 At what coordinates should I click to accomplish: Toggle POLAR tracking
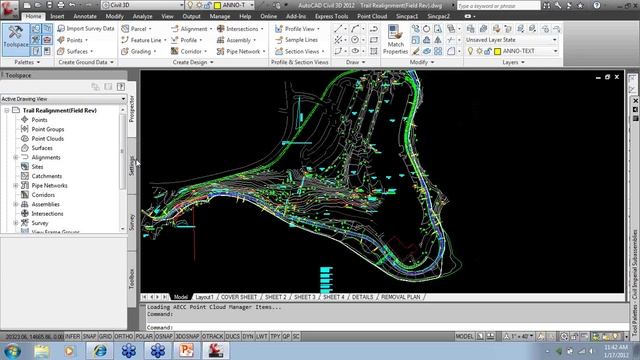point(144,337)
